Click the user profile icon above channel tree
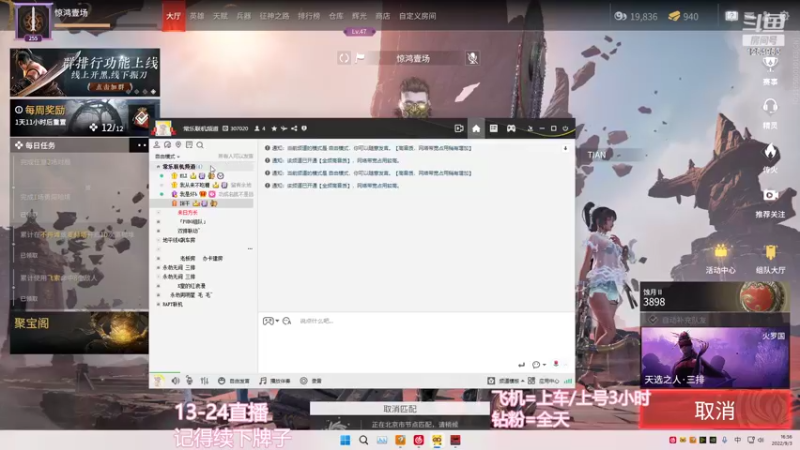The image size is (800, 450). (x=157, y=145)
